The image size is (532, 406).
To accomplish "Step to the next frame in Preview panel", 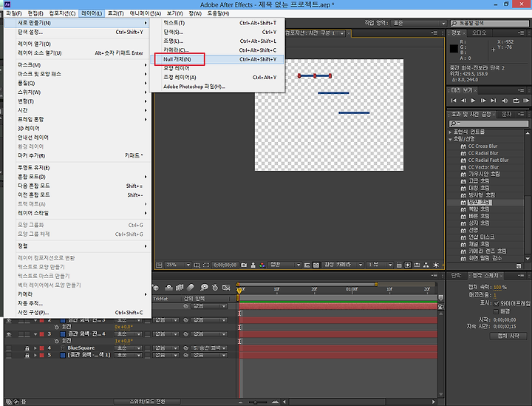I will pos(483,101).
